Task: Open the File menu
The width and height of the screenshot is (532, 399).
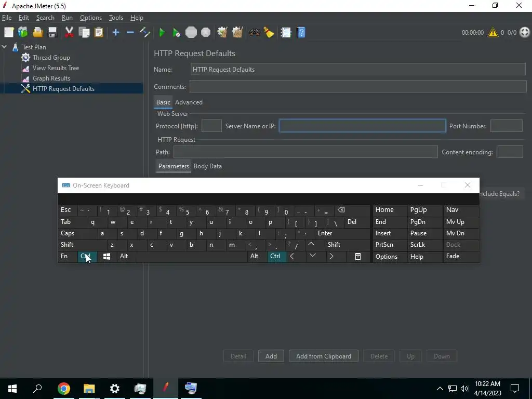Action: (7, 18)
